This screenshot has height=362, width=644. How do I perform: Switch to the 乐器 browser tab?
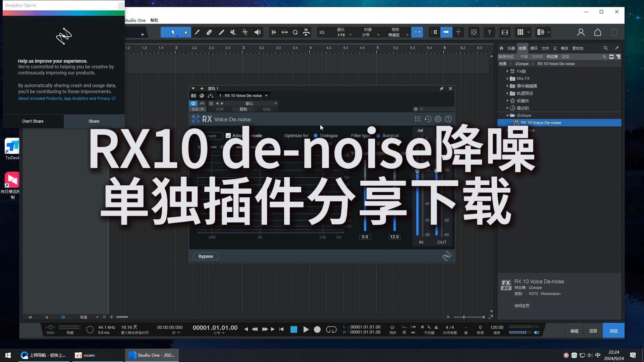click(x=511, y=48)
